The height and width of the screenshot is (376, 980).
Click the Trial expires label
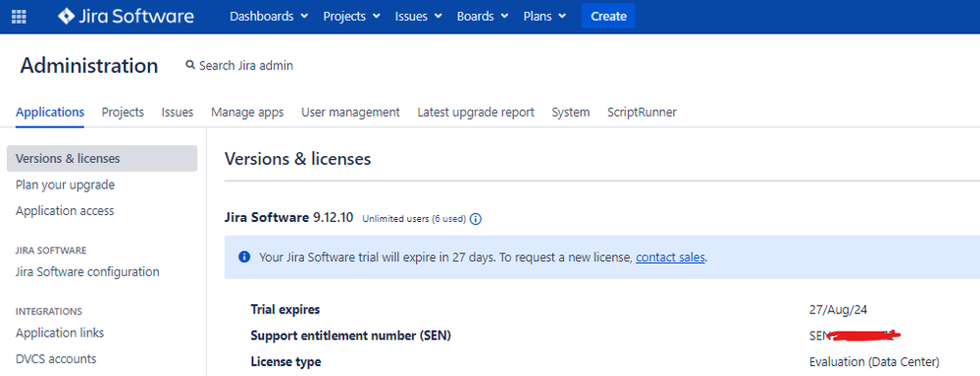pyautogui.click(x=285, y=309)
